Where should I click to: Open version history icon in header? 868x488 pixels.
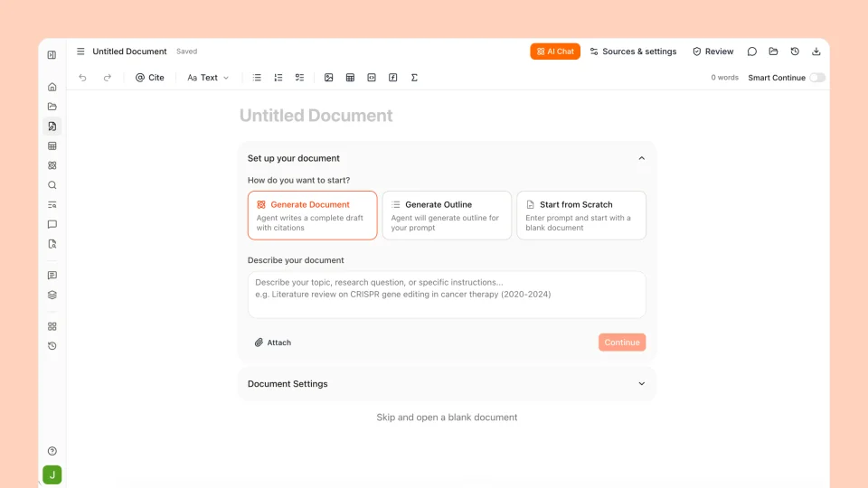(x=795, y=52)
